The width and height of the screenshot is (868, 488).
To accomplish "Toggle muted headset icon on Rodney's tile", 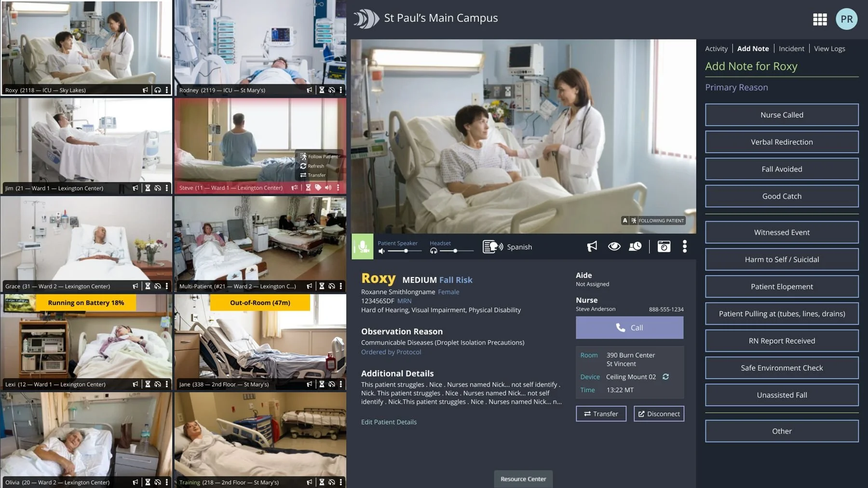I will [332, 90].
